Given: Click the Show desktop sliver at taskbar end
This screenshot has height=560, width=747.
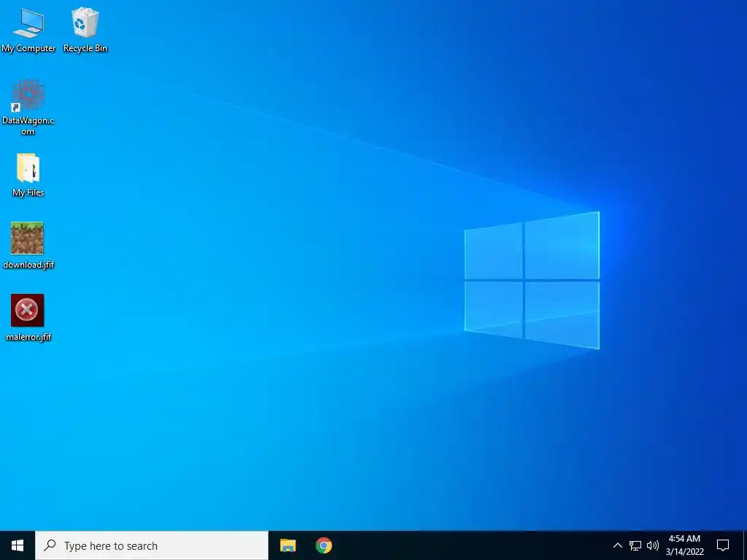Looking at the screenshot, I should point(745,545).
